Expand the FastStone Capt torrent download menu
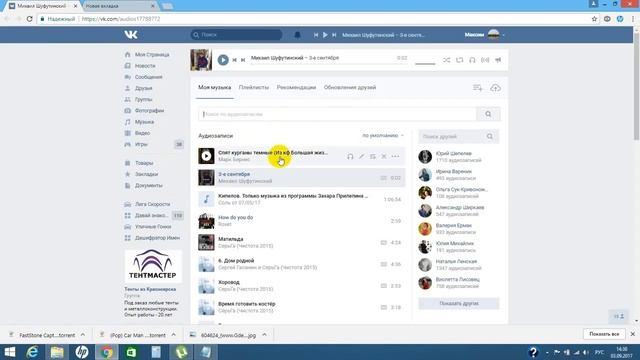This screenshot has height=360, width=640. tap(83, 335)
